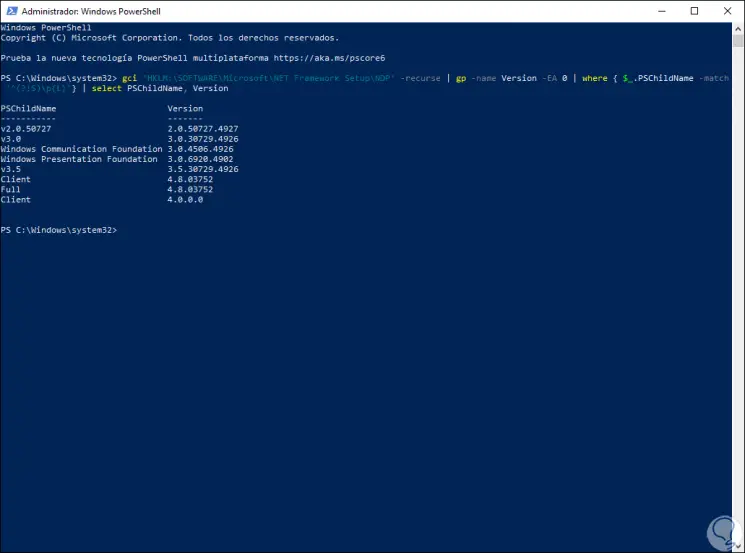Click version number 2.0.50727.4927
Screen dimensions: 745x553
(203, 129)
